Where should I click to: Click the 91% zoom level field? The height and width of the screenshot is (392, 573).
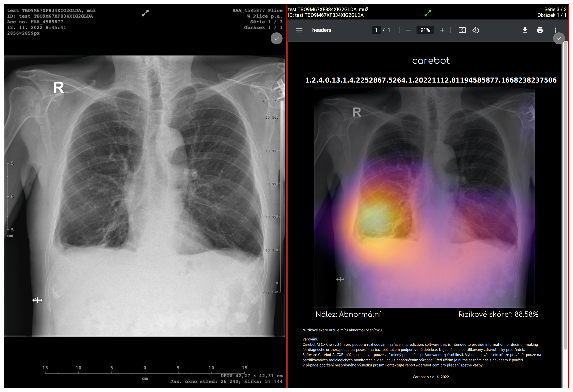point(425,30)
